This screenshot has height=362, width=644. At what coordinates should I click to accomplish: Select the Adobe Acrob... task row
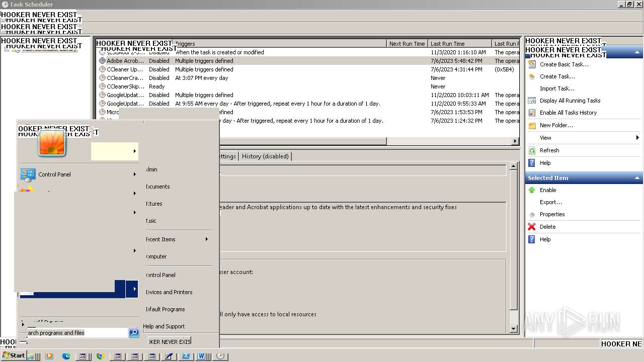click(x=307, y=61)
